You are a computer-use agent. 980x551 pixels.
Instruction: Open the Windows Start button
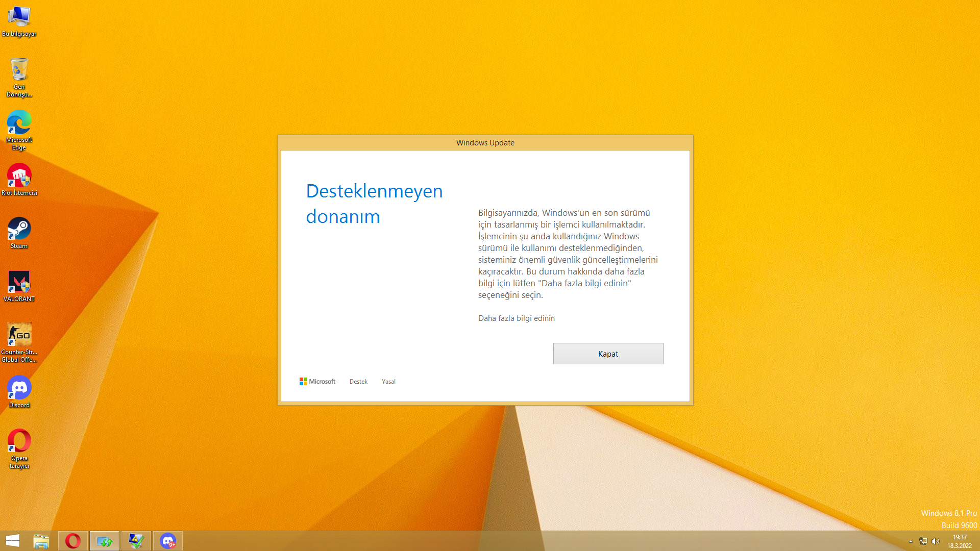coord(12,541)
